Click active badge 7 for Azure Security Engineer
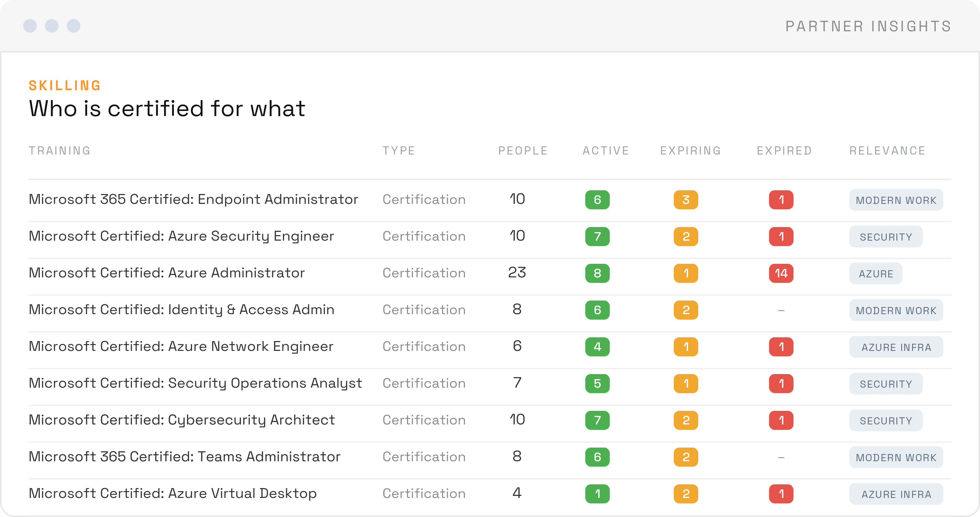Screen dimensions: 980x517 pyautogui.click(x=597, y=237)
